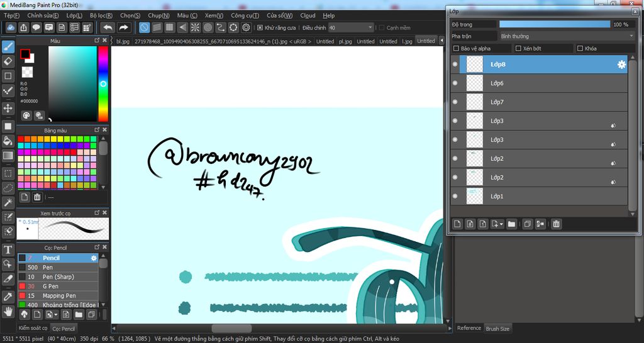Open the Lớp(L) menu
This screenshot has width=644, height=343.
[74, 16]
